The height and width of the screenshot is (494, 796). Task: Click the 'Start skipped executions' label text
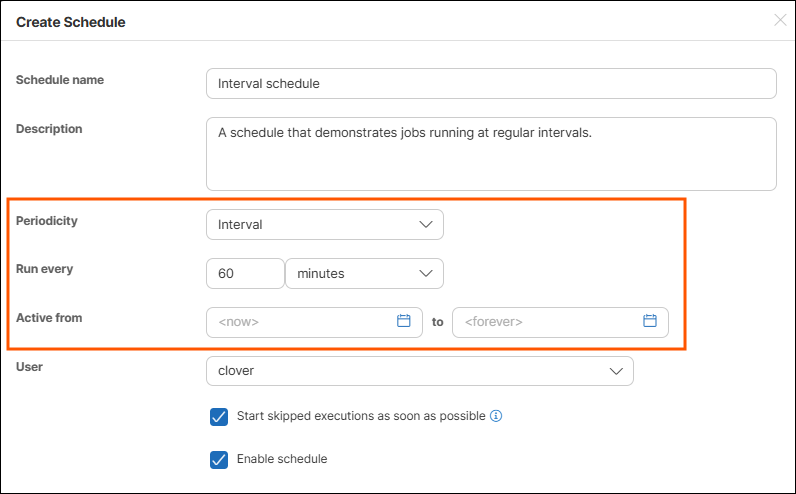coord(360,416)
